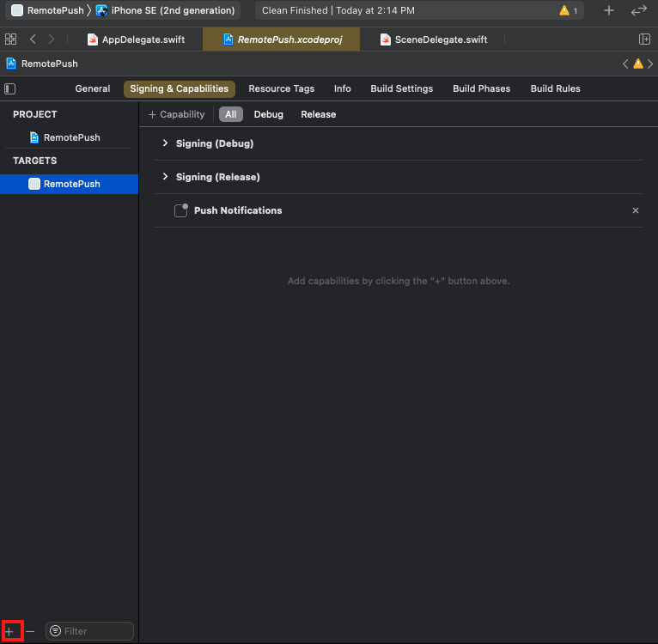The width and height of the screenshot is (658, 644).
Task: Click the code review arrows icon
Action: click(x=639, y=10)
